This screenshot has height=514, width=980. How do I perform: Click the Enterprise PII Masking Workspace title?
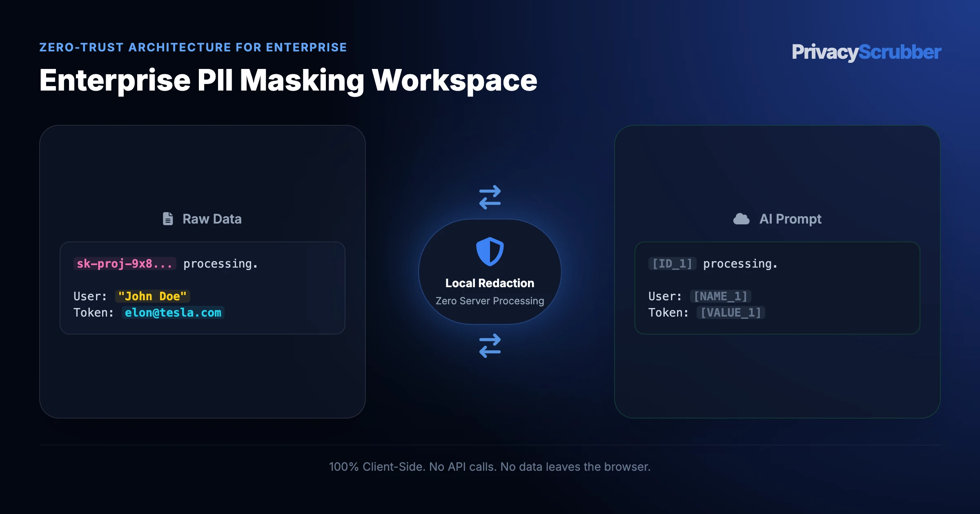click(x=288, y=81)
